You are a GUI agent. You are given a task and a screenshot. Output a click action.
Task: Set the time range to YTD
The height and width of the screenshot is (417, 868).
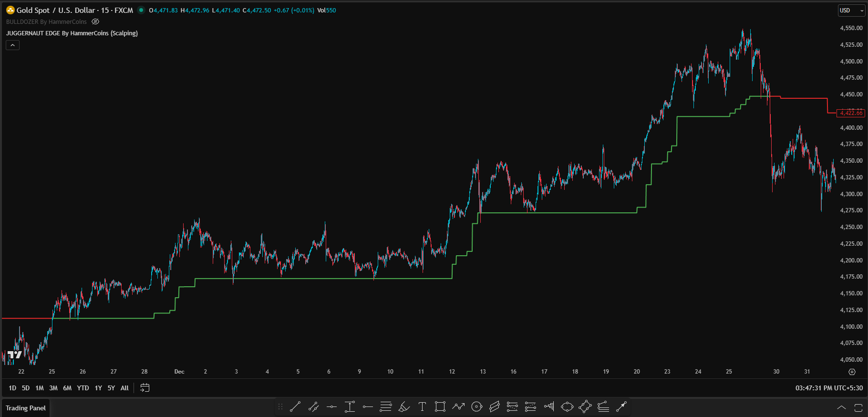[83, 388]
